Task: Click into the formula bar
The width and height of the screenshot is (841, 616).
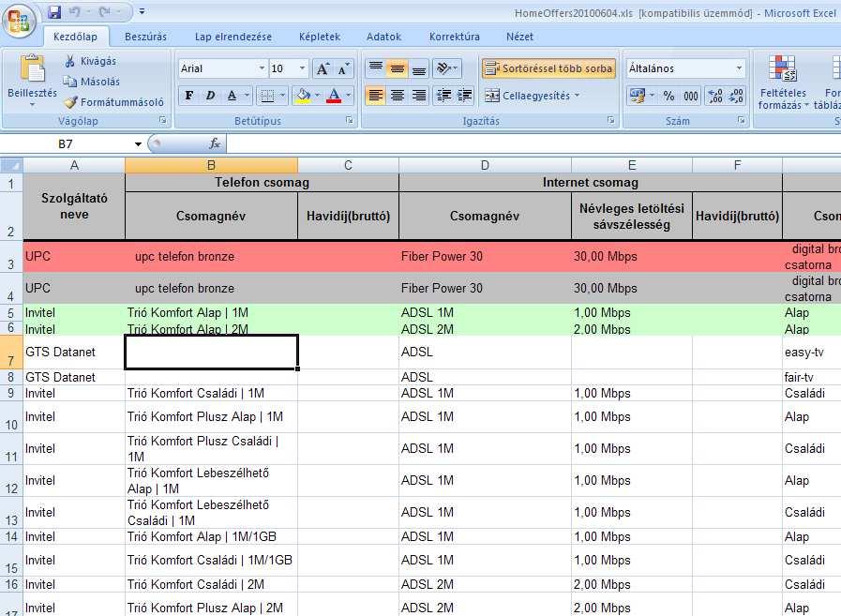Action: 533,143
